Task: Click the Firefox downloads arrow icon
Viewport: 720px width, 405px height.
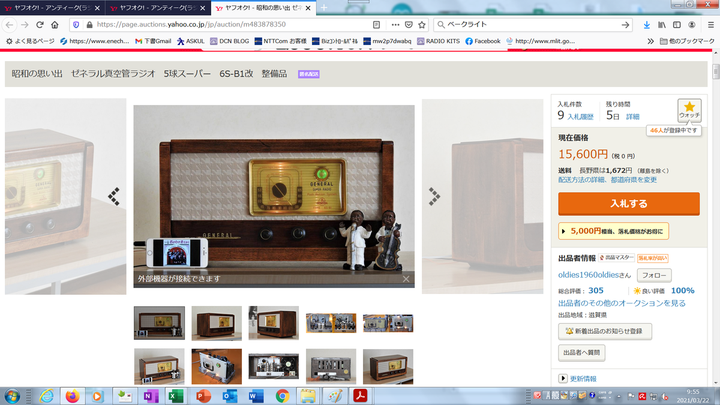Action: (647, 24)
